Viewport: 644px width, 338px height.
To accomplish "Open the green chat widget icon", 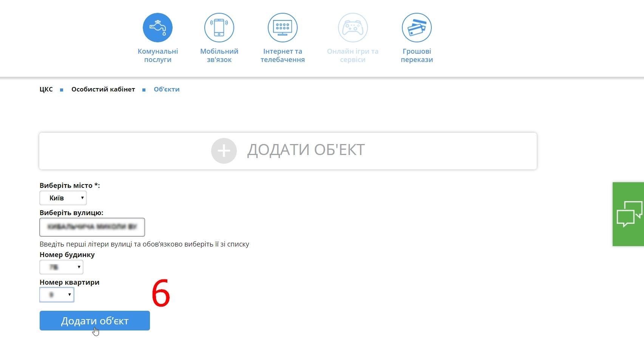I will pos(629,214).
